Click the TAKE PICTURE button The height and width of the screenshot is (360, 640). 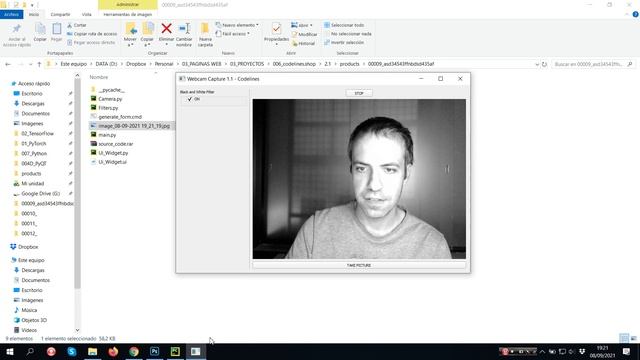(x=359, y=265)
